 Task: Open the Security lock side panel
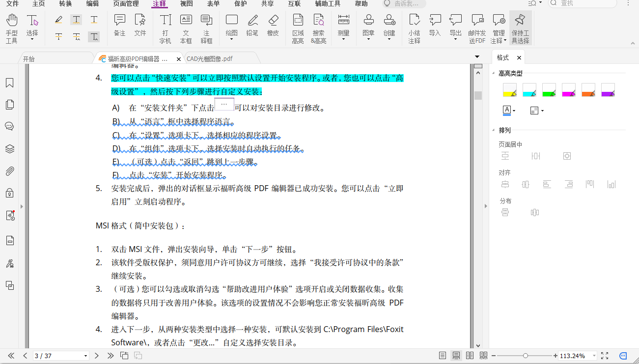(x=9, y=193)
